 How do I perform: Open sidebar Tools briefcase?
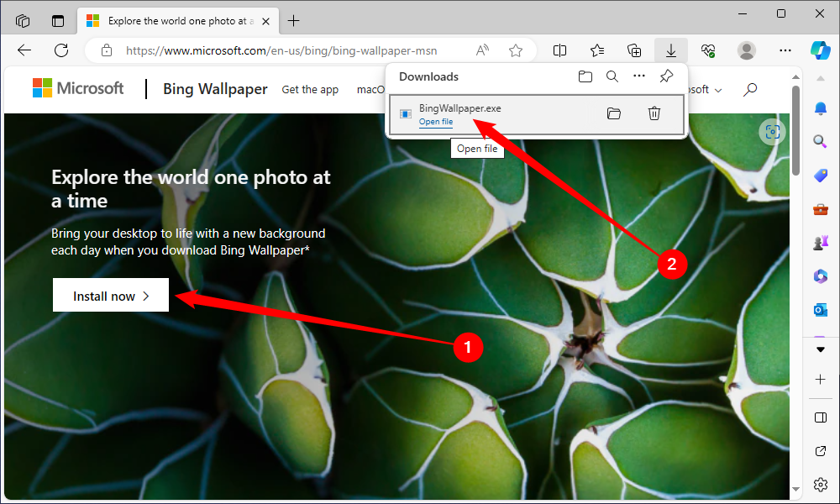tap(820, 209)
